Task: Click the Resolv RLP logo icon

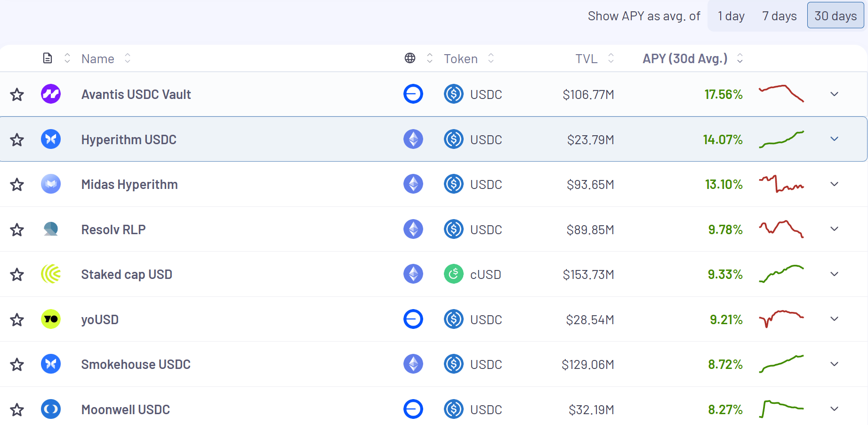Action: [51, 229]
